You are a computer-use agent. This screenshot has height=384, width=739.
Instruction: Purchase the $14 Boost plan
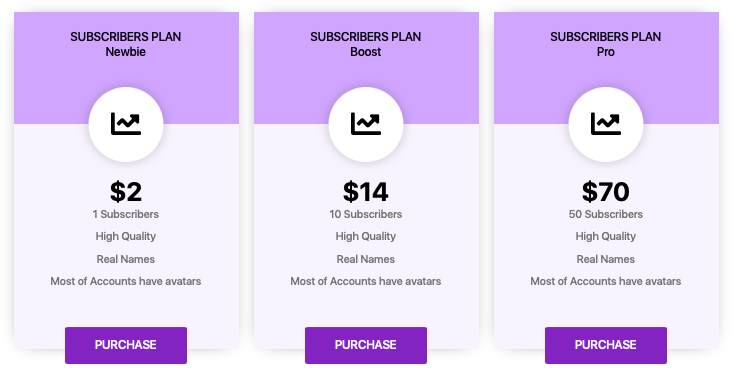(x=366, y=345)
